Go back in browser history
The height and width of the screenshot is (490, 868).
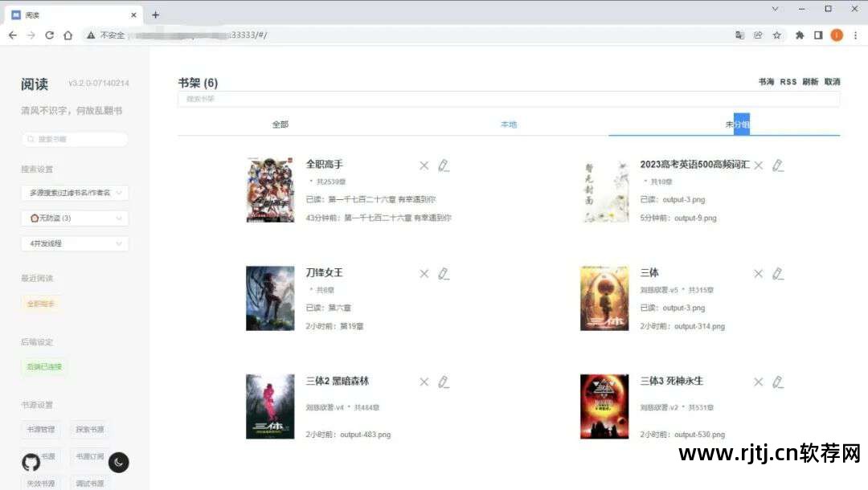(13, 35)
